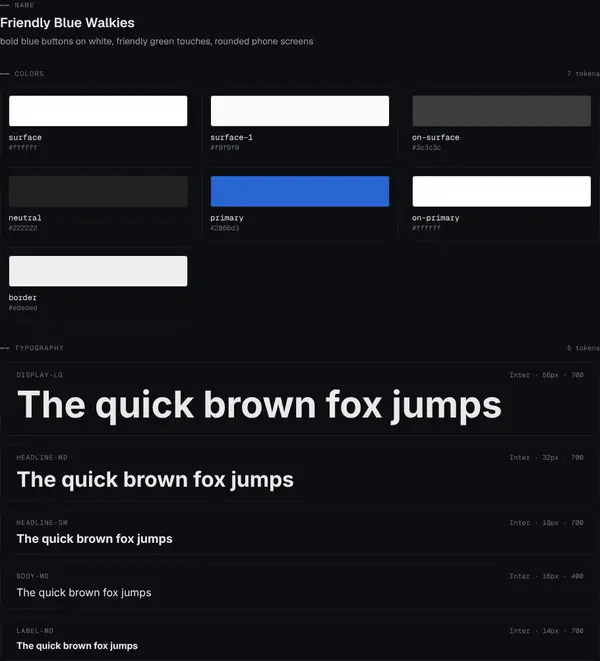Select the border light gray swatch
The height and width of the screenshot is (661, 600).
click(98, 271)
